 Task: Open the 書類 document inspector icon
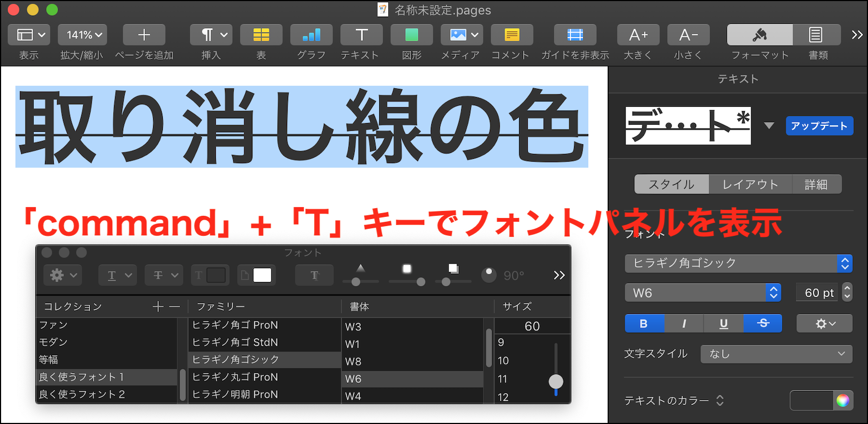(x=816, y=35)
